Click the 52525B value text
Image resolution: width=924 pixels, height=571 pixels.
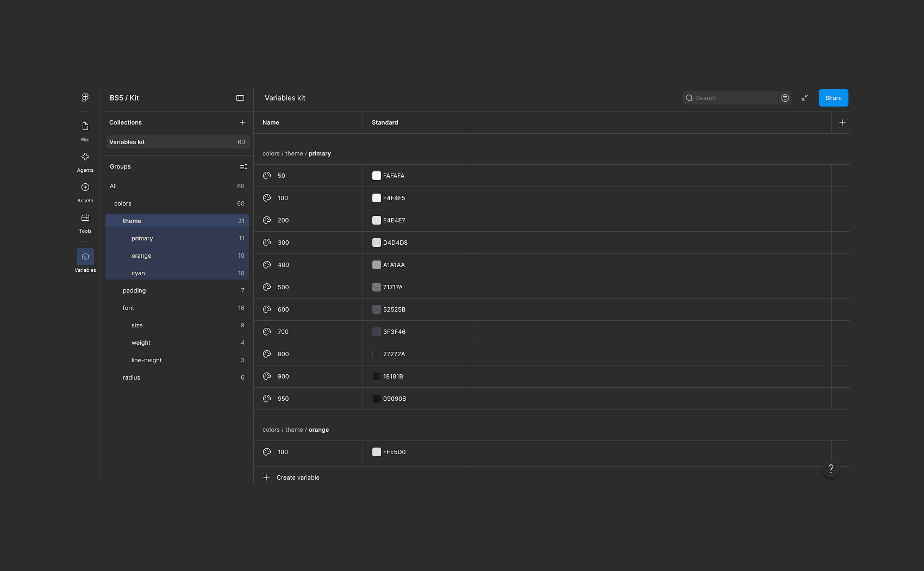coord(394,309)
